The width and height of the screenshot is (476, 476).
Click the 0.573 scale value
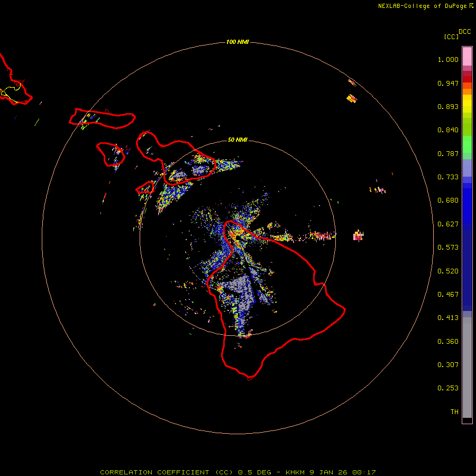[x=448, y=248]
